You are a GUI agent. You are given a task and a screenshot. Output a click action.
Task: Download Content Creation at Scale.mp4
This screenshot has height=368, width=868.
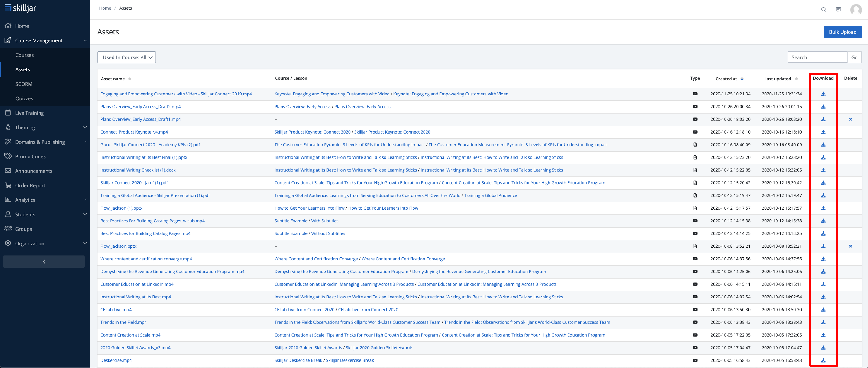(823, 335)
